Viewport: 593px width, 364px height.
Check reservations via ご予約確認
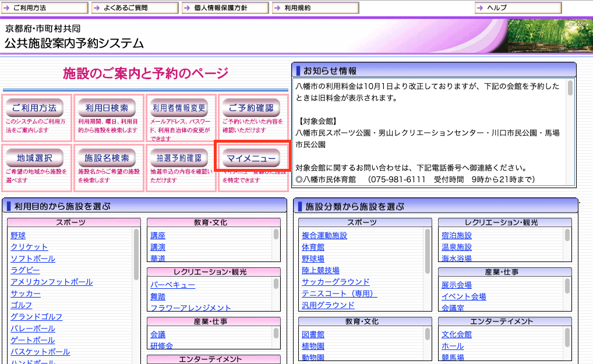[251, 107]
